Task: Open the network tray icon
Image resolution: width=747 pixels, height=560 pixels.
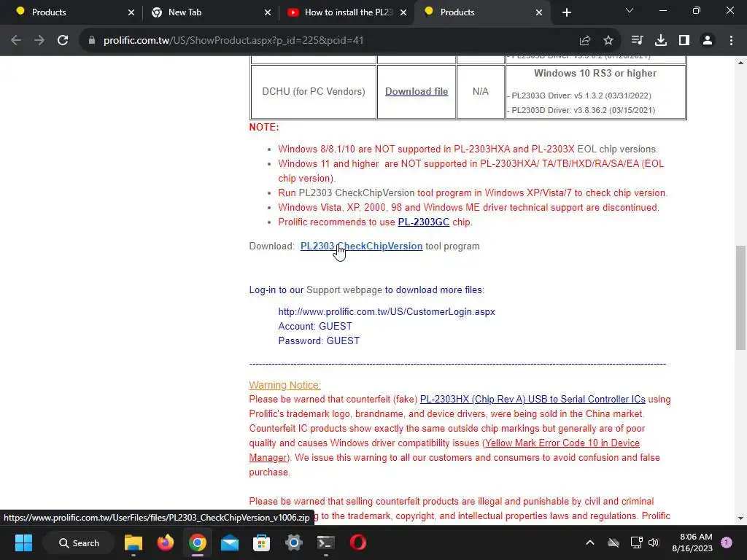Action: pos(636,542)
